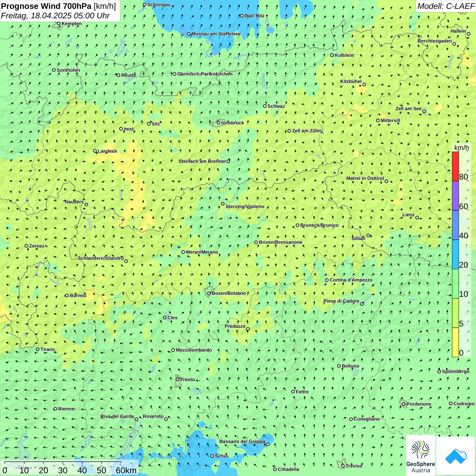Click the yellow 0 km/h legend color
The height and width of the screenshot is (476, 476).
[x=455, y=342]
